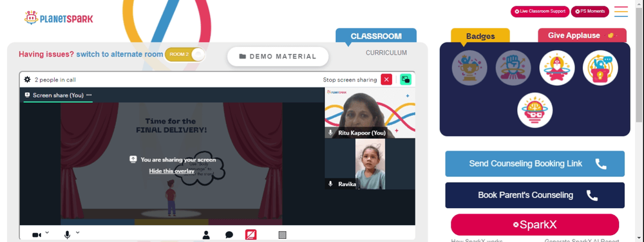Click the 2 people in call text
Viewport: 644px width, 242px height.
pyautogui.click(x=55, y=80)
